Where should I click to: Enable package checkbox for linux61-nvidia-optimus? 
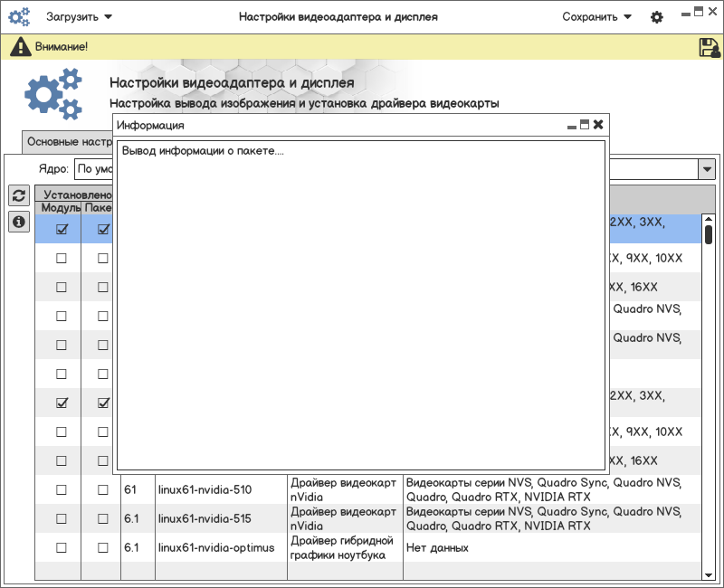[x=103, y=547]
